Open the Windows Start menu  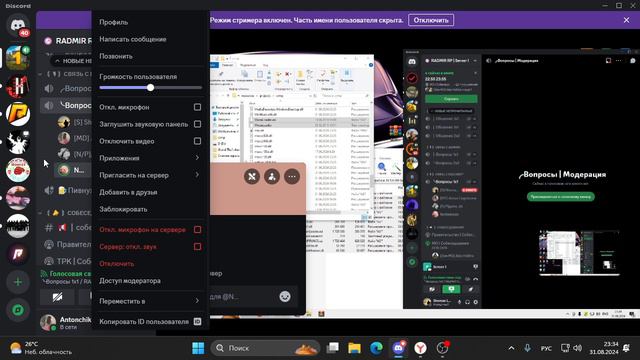click(198, 348)
